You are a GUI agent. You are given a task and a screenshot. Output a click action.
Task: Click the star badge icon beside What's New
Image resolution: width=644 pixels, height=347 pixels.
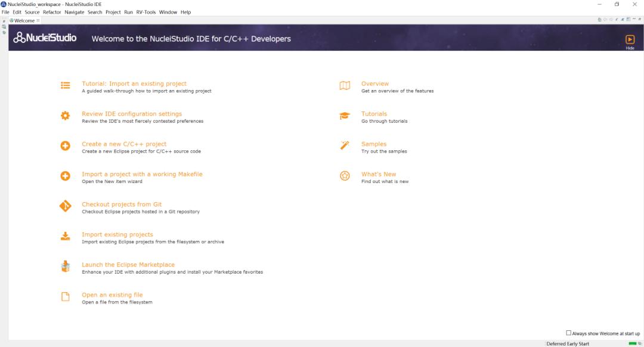click(x=345, y=176)
